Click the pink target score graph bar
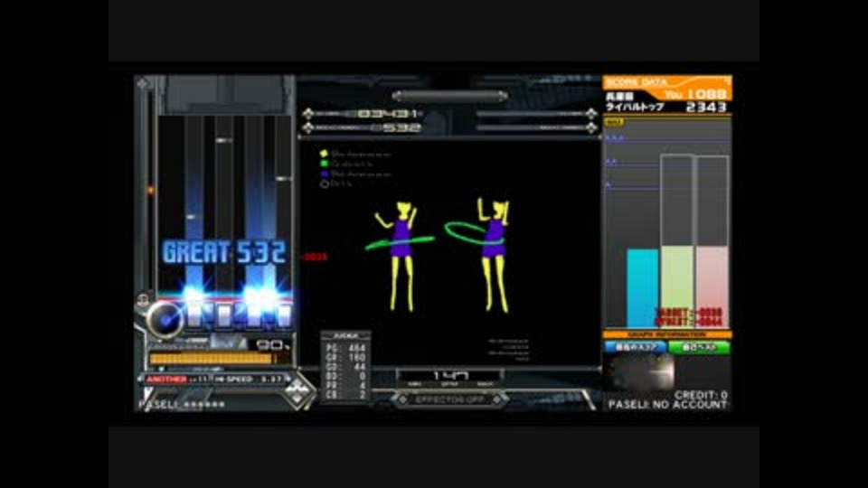 (712, 286)
